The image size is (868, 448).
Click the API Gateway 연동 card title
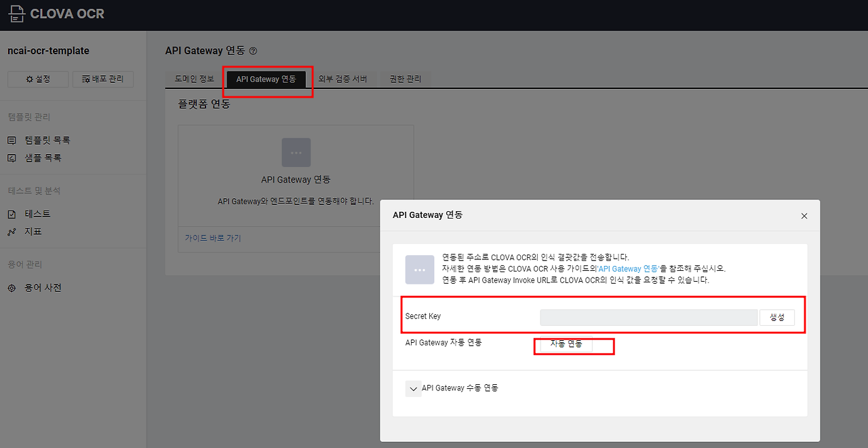296,180
